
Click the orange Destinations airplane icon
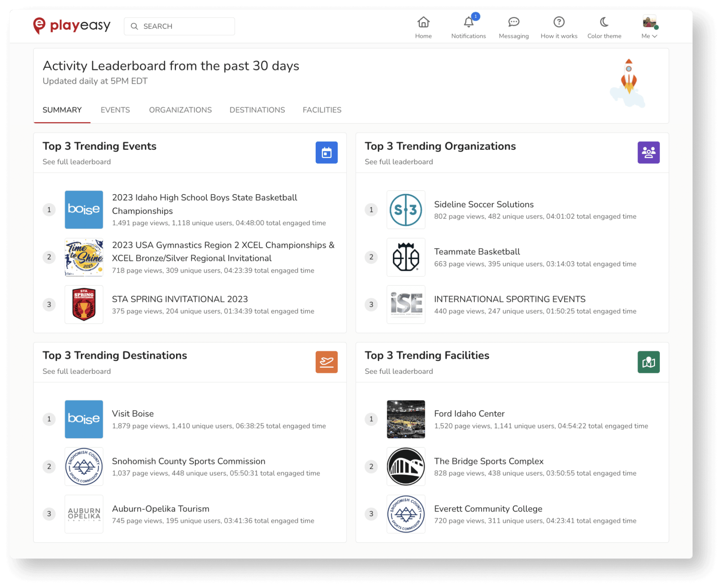(326, 362)
